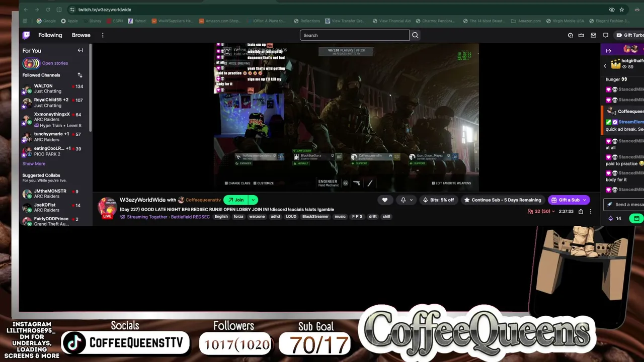Open the Google bookmark
Image resolution: width=644 pixels, height=362 pixels.
pos(46,21)
